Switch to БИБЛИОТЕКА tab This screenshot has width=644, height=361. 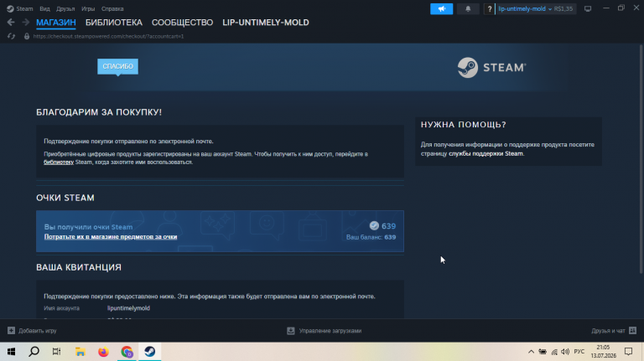(114, 23)
